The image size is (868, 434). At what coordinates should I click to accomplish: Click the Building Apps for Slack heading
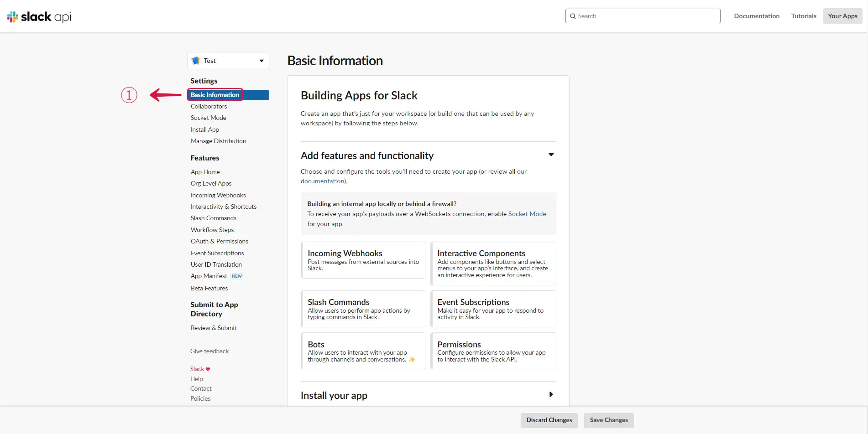point(359,96)
